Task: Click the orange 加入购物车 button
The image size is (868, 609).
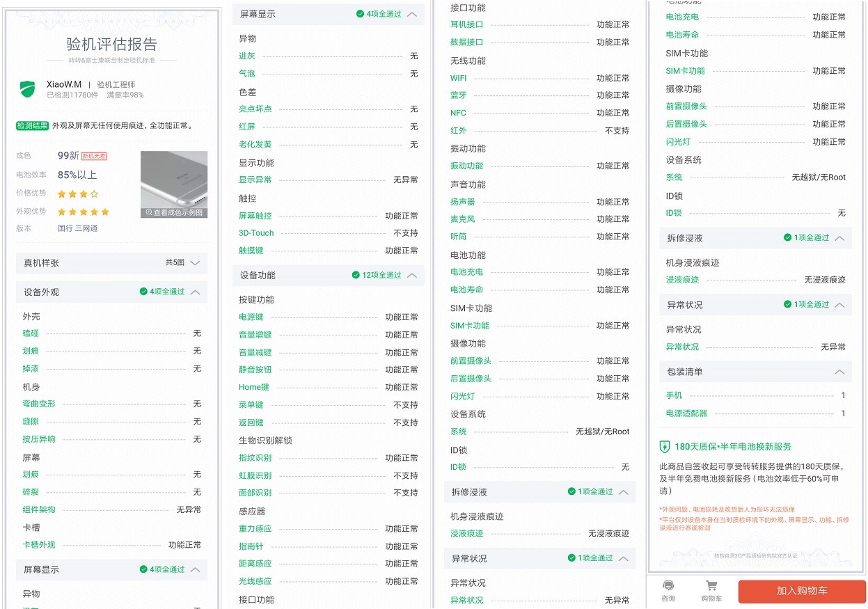Action: (801, 592)
